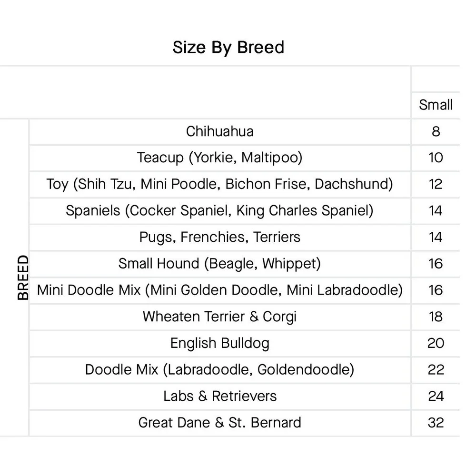
Task: Click size value 20 for English Bulldog
Action: [436, 343]
